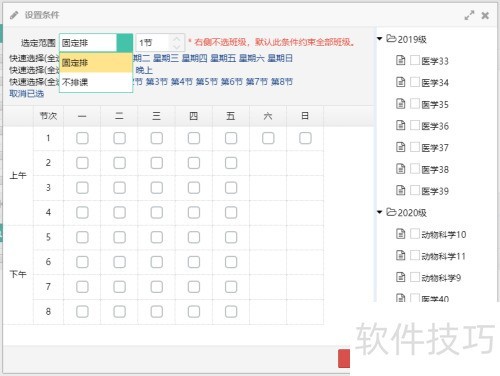The width and height of the screenshot is (500, 376).
Task: Click the pencil edit icon in the dialog title
Action: pos(14,15)
